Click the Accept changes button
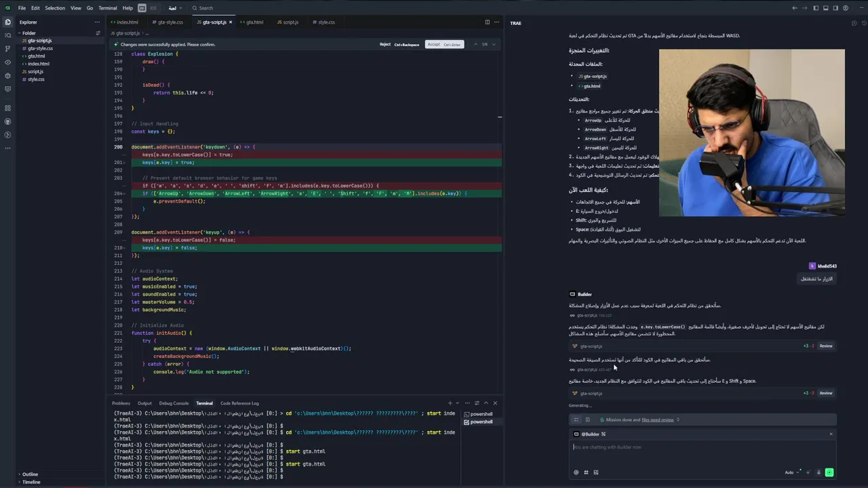Viewport: 868px width, 488px height. pos(444,44)
